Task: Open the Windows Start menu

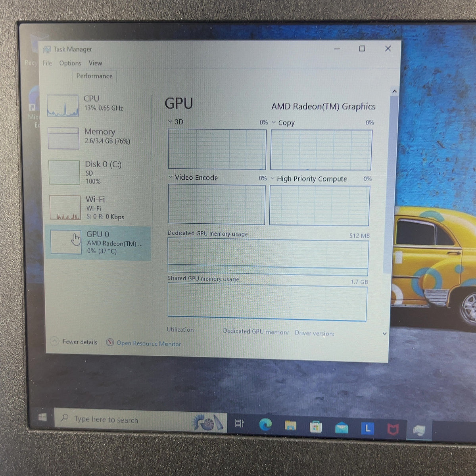Action: pyautogui.click(x=42, y=417)
